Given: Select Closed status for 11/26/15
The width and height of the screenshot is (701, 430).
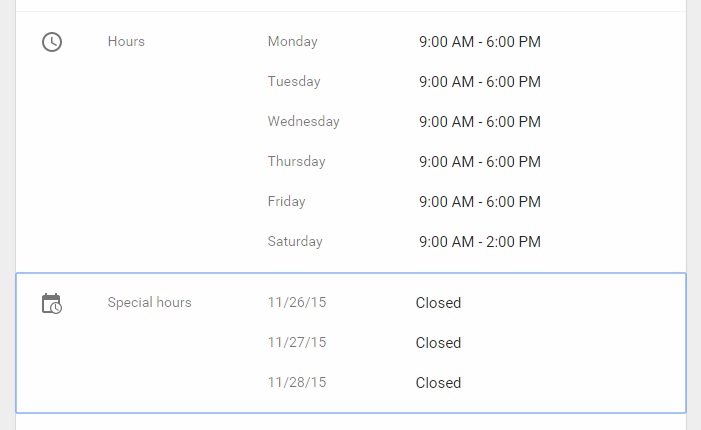Looking at the screenshot, I should (438, 303).
